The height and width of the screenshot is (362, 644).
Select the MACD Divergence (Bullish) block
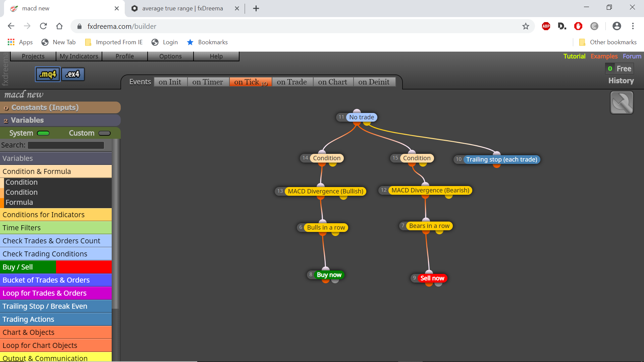(x=325, y=191)
